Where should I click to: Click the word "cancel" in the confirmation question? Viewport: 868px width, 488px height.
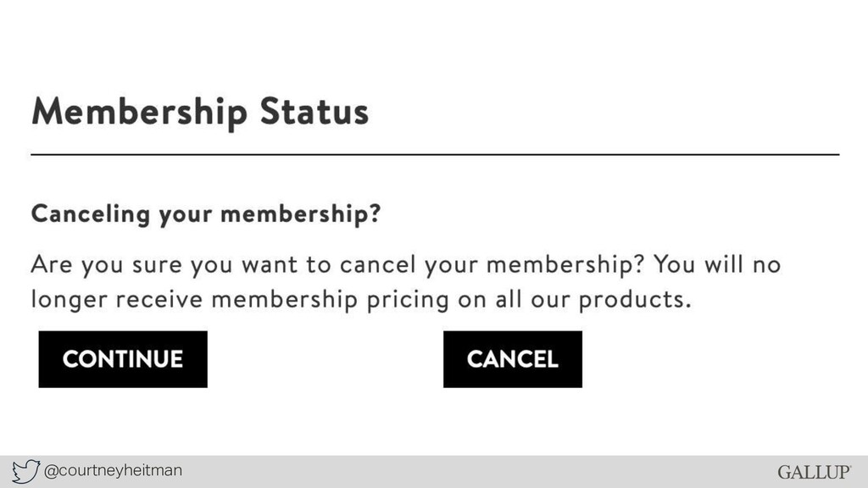(x=377, y=264)
